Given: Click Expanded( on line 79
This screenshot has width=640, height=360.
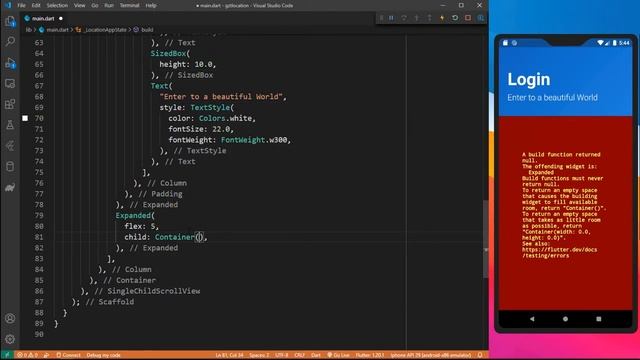Looking at the screenshot, I should [135, 216].
